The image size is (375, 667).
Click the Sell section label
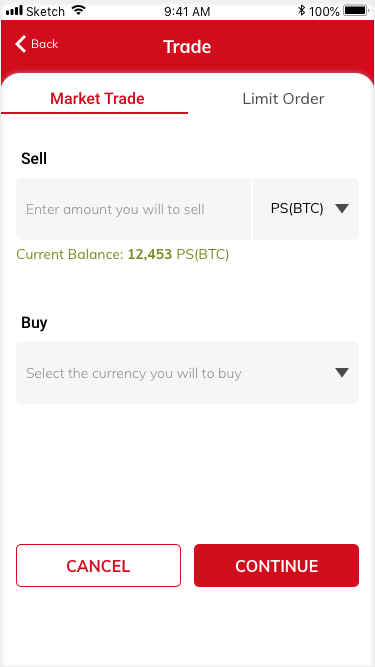(x=34, y=159)
